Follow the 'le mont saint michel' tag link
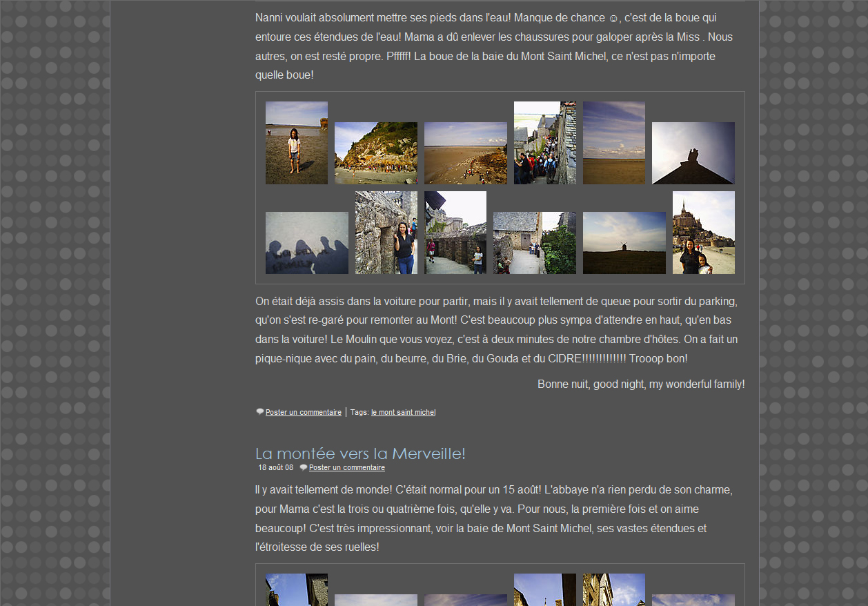 pos(403,412)
